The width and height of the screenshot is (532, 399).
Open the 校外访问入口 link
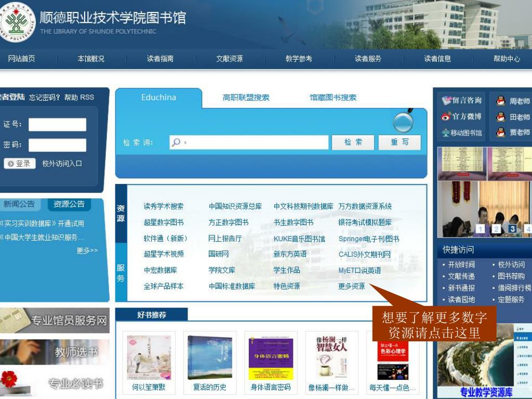(x=62, y=164)
